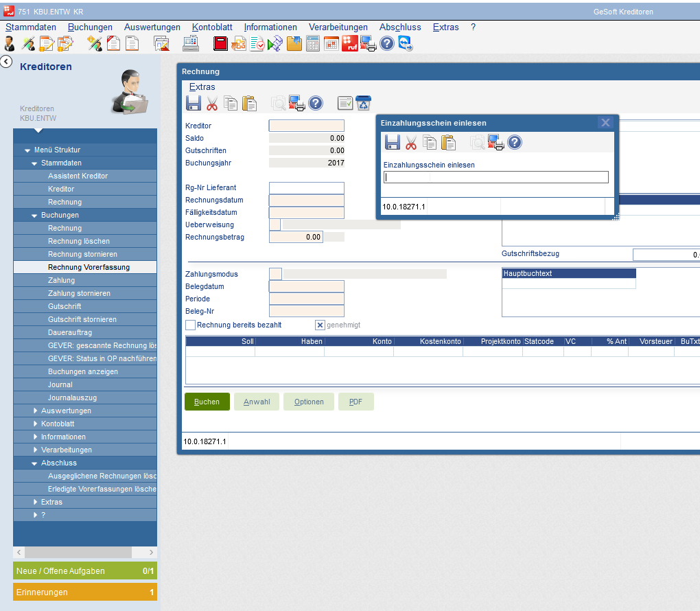The height and width of the screenshot is (611, 700).
Task: Click the help icon in Rechnung window toolbar
Action: [x=316, y=103]
